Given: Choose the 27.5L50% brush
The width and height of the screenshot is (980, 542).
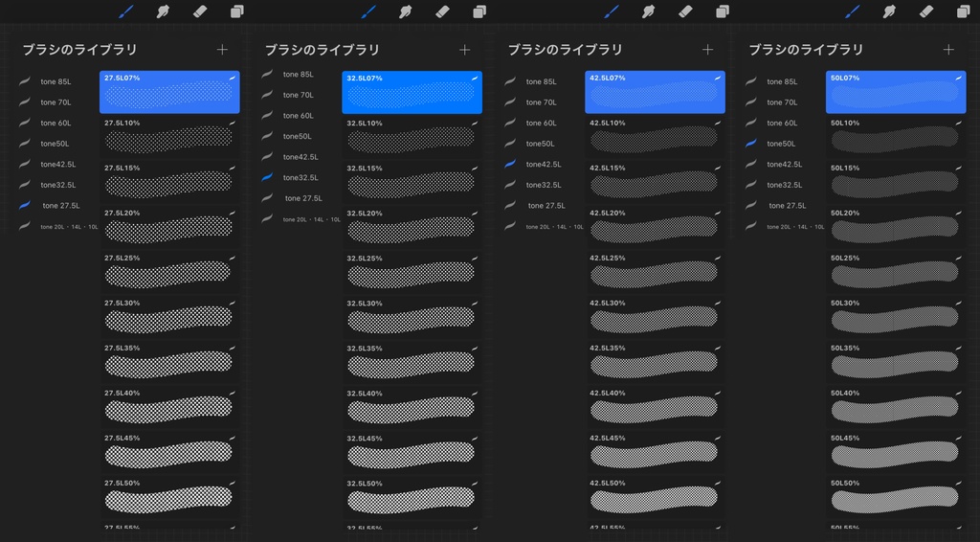Looking at the screenshot, I should coord(169,497).
